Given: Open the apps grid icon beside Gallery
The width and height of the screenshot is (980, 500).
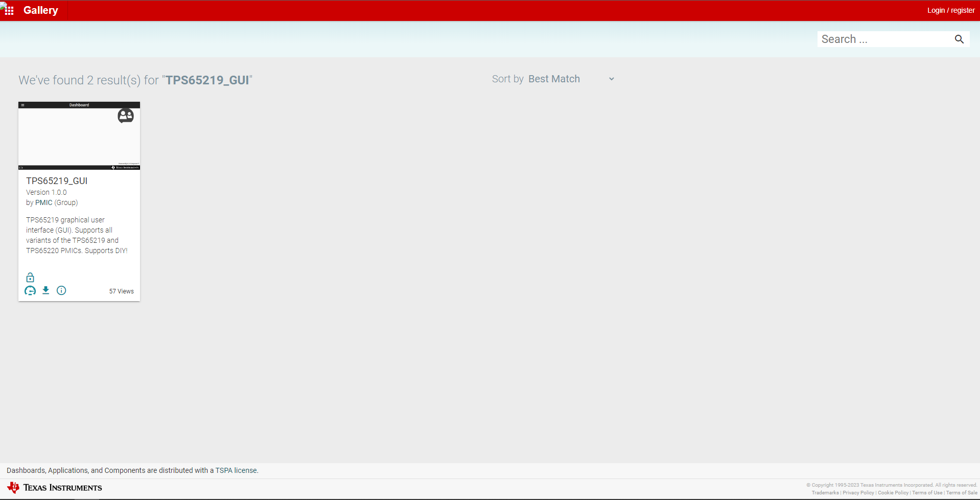Looking at the screenshot, I should (8, 10).
